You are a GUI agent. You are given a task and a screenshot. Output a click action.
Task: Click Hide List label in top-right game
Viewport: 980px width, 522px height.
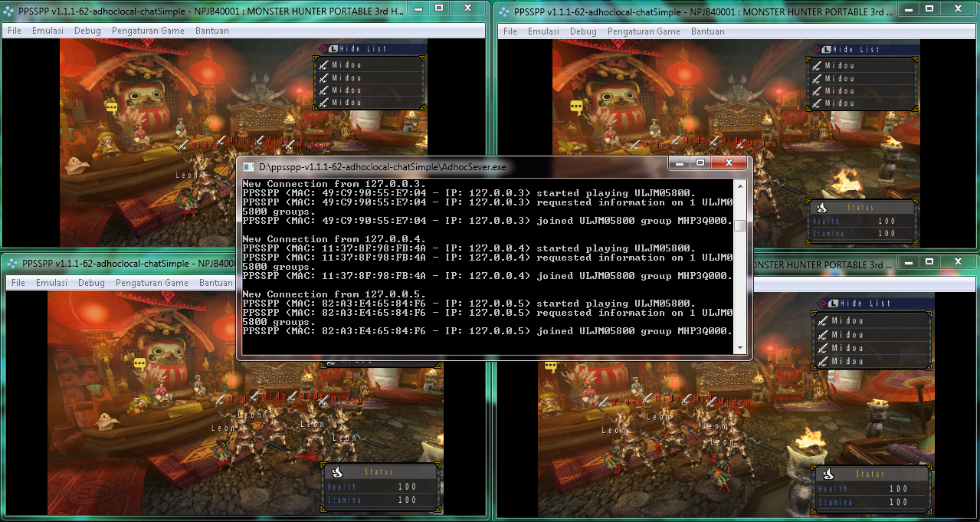click(857, 49)
